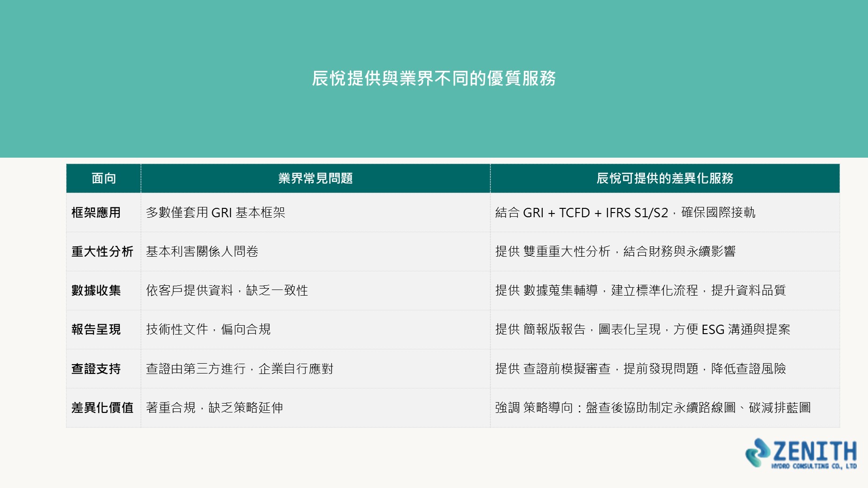Click the 業界常見問題 column header
This screenshot has height=488, width=868.
pos(315,178)
